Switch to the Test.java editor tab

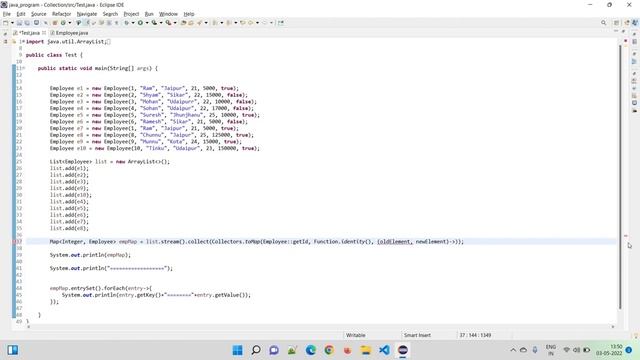tap(29, 33)
